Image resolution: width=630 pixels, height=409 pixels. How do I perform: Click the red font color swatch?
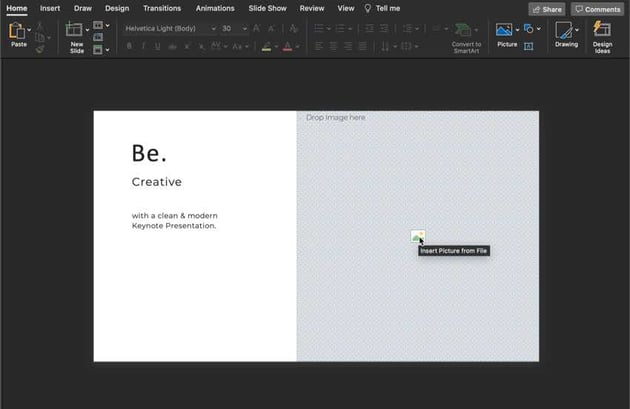[x=287, y=47]
